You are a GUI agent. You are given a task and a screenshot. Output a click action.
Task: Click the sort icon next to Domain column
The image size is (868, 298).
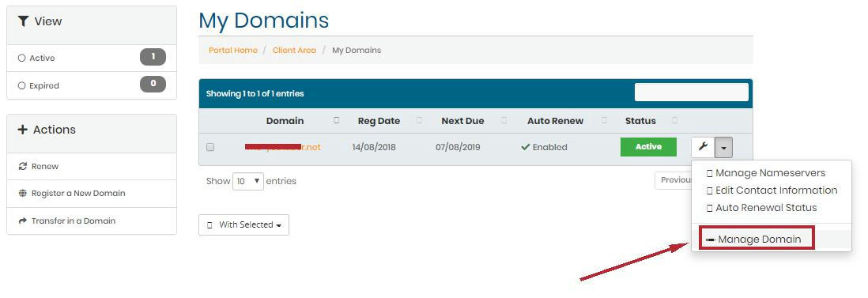[x=336, y=120]
